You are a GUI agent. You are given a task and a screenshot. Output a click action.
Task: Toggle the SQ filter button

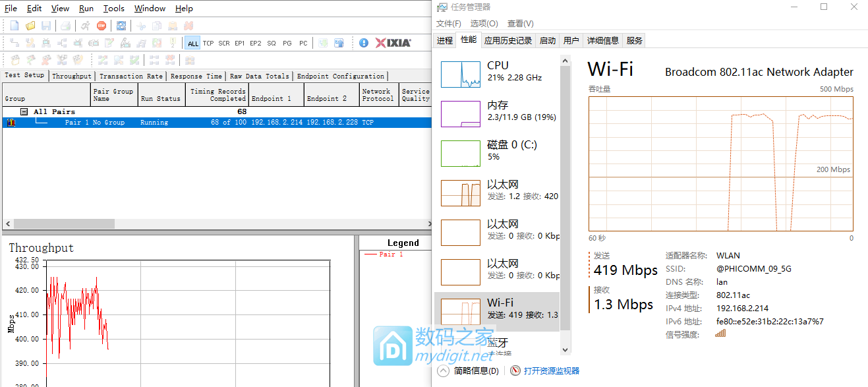(x=272, y=44)
